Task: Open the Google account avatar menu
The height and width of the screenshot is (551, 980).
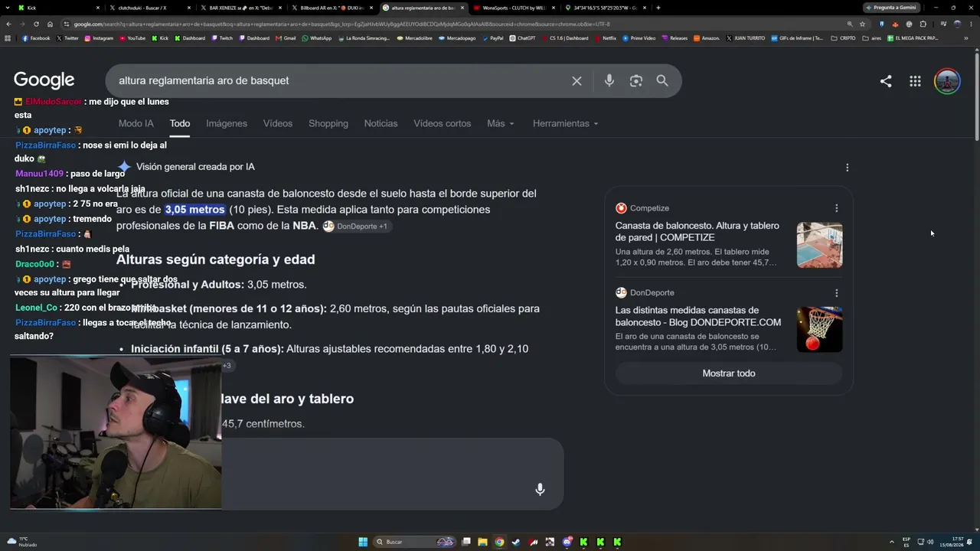Action: coord(947,81)
